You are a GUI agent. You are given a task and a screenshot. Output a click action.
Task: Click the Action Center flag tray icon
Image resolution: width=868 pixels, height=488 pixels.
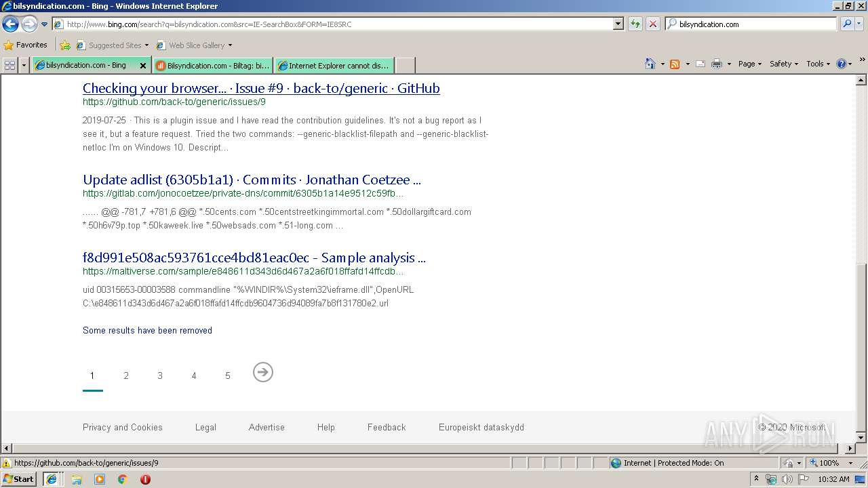[x=803, y=479]
